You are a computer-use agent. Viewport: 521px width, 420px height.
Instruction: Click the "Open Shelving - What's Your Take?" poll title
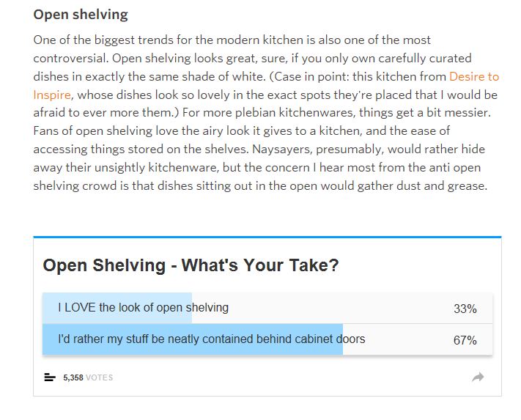(x=191, y=265)
